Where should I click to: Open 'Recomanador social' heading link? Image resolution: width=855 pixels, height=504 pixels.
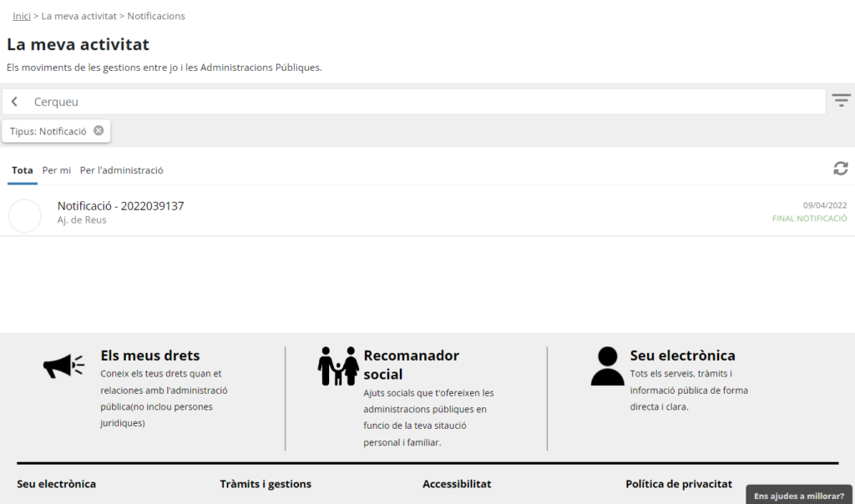pos(411,365)
